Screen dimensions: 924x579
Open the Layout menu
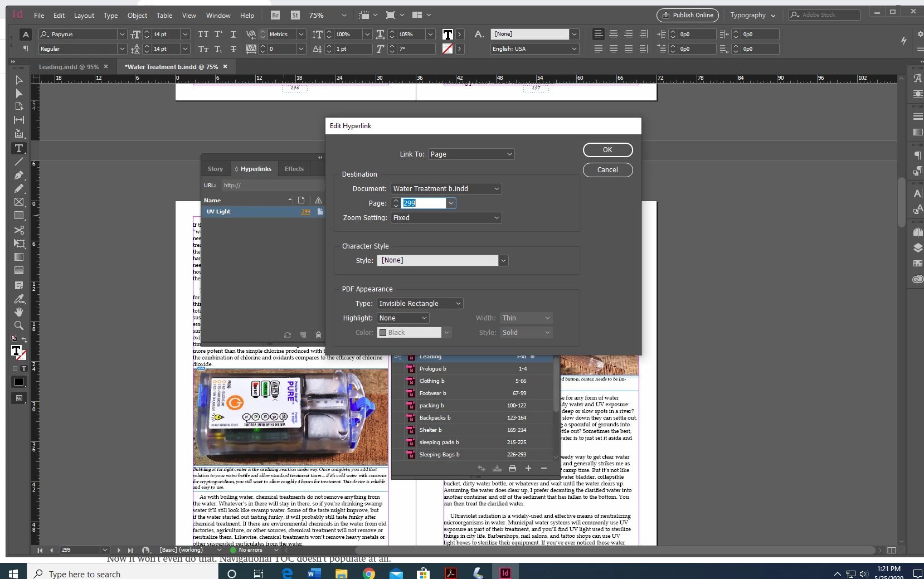pyautogui.click(x=84, y=16)
